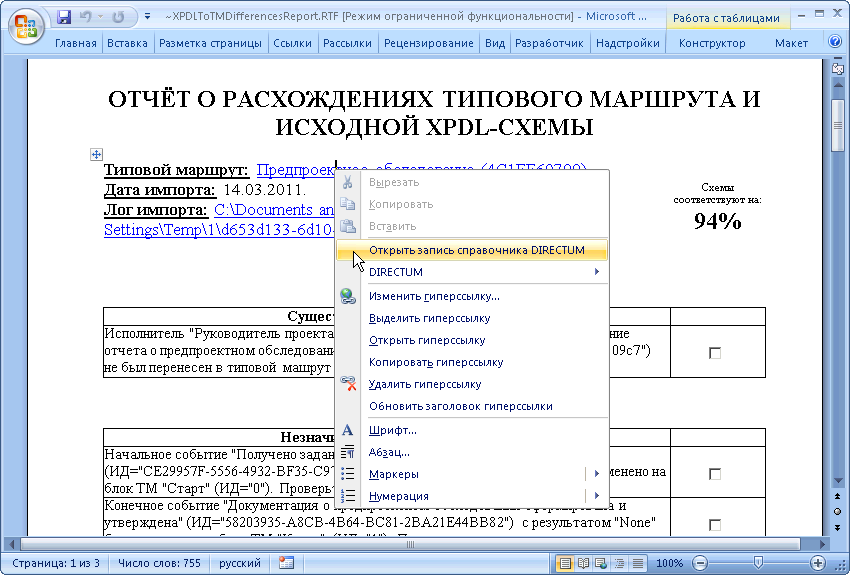Click the paragraph icon beside Абзац
This screenshot has height=575, width=850.
coord(347,452)
